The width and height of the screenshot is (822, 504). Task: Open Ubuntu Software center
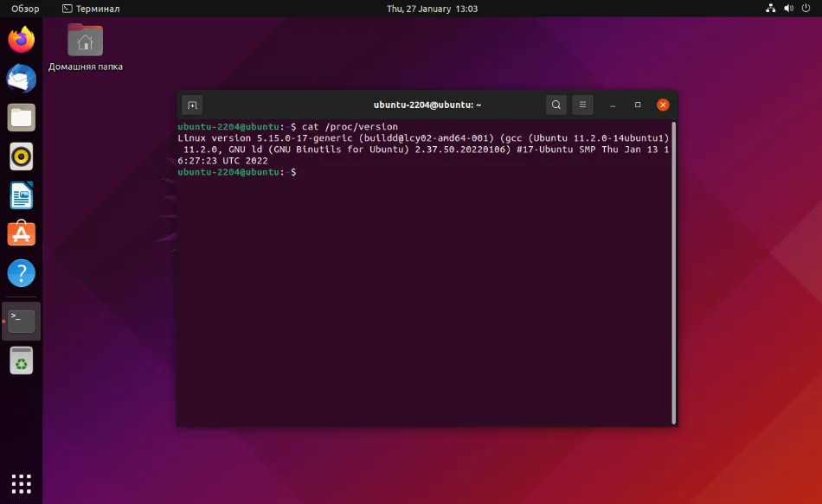tap(20, 233)
